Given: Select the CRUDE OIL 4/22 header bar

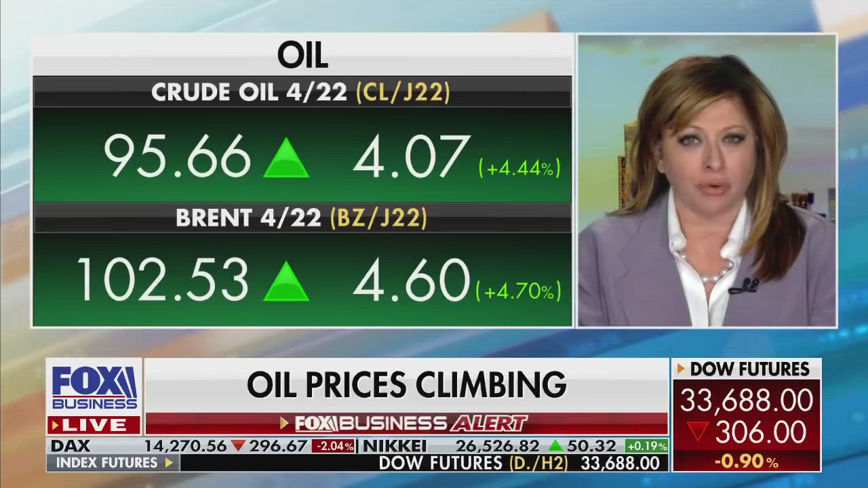Looking at the screenshot, I should [302, 92].
